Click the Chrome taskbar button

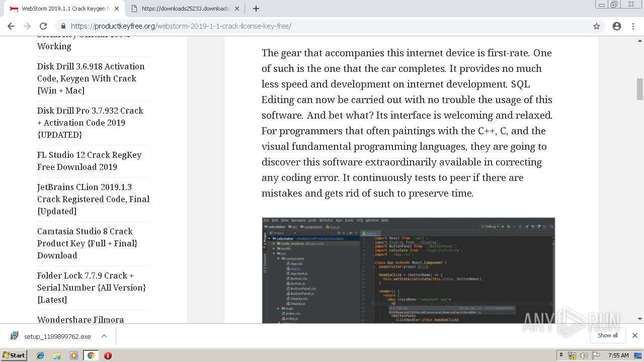(x=91, y=355)
